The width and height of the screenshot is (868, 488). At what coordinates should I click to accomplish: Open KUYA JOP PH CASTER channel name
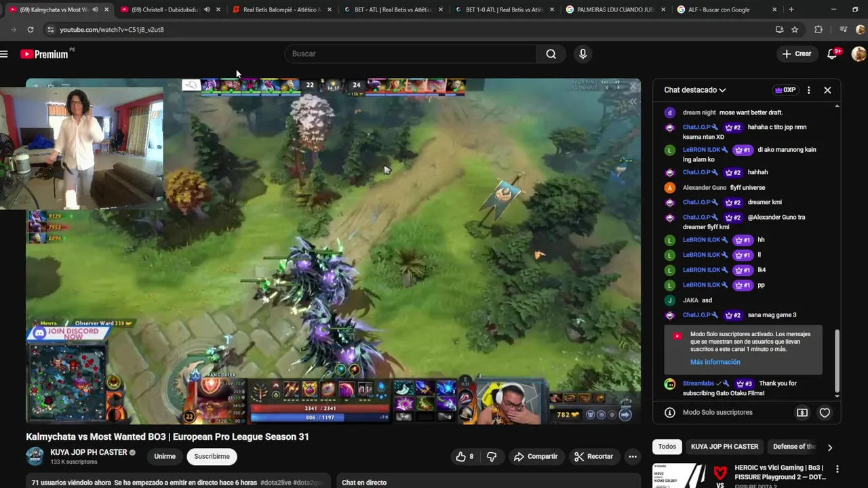88,452
